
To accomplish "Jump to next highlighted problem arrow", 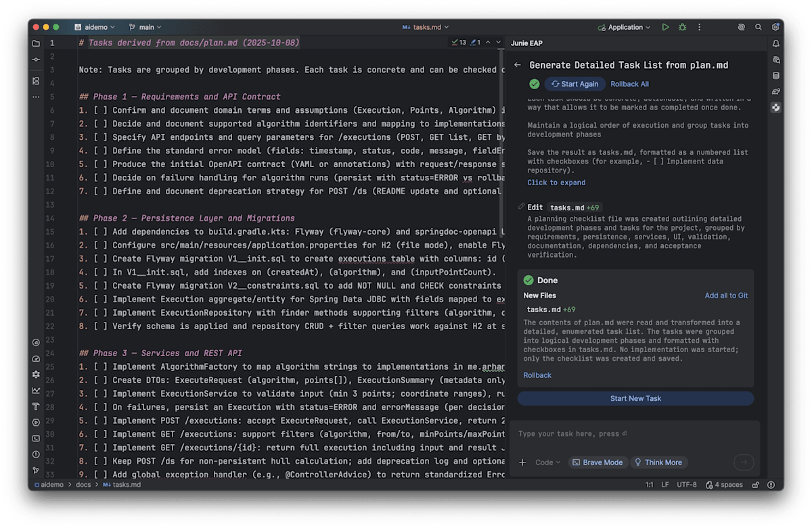I will pos(499,42).
